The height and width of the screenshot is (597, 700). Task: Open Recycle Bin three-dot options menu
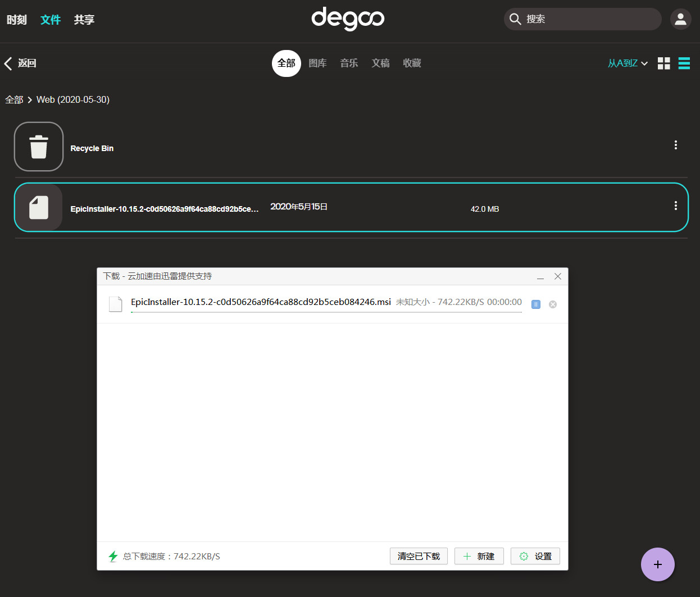pos(676,145)
